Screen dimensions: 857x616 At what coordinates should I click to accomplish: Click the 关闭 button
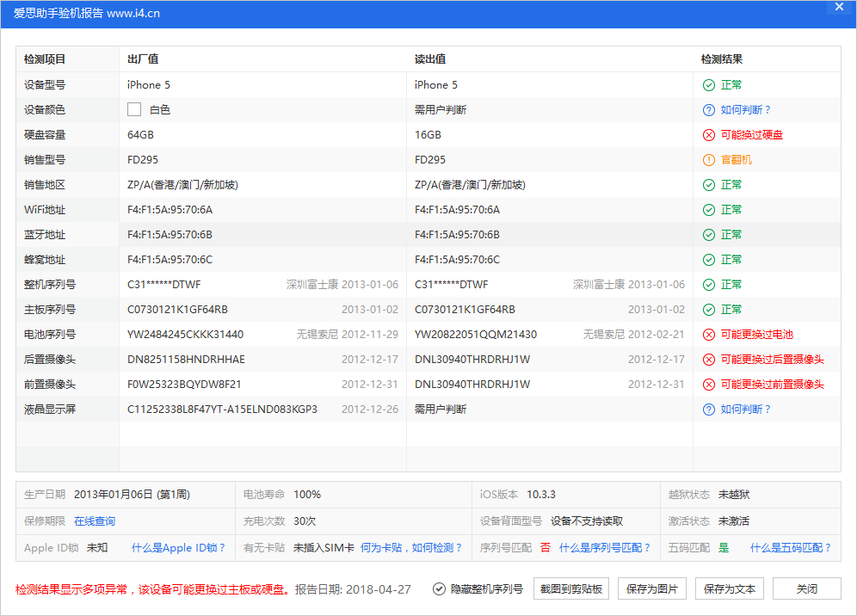(805, 588)
